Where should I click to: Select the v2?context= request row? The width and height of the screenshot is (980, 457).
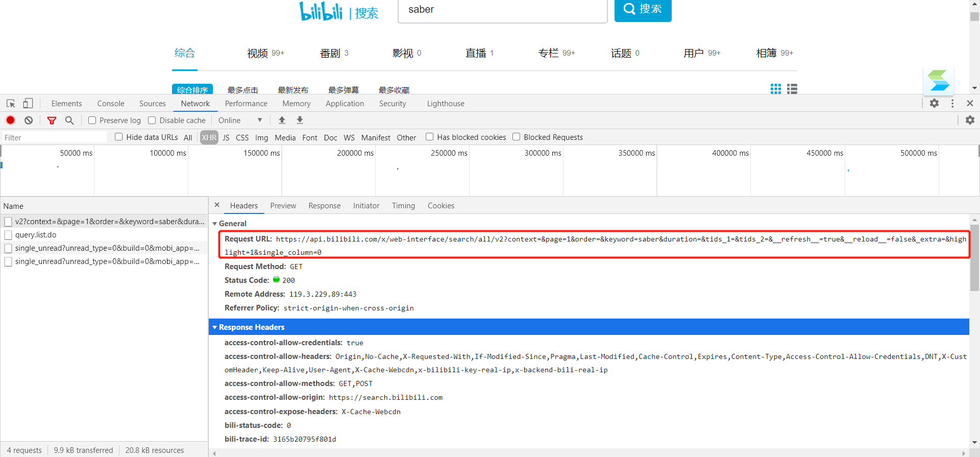pyautogui.click(x=104, y=222)
